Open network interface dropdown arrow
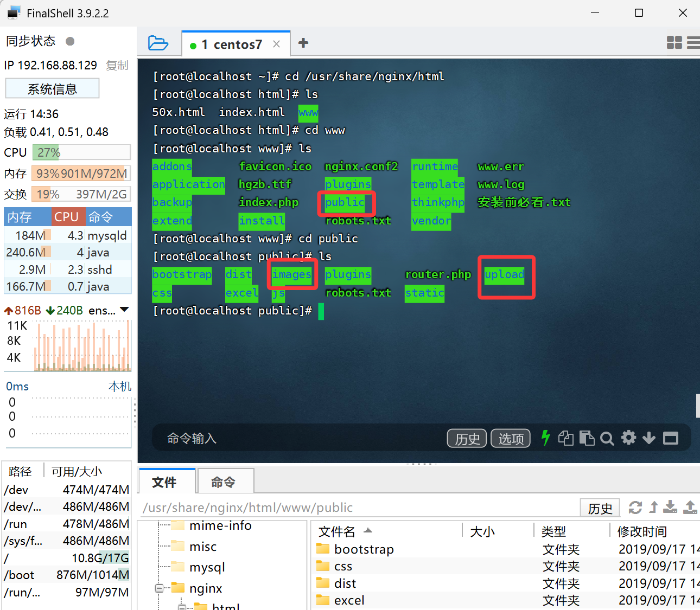700x610 pixels. 125,310
